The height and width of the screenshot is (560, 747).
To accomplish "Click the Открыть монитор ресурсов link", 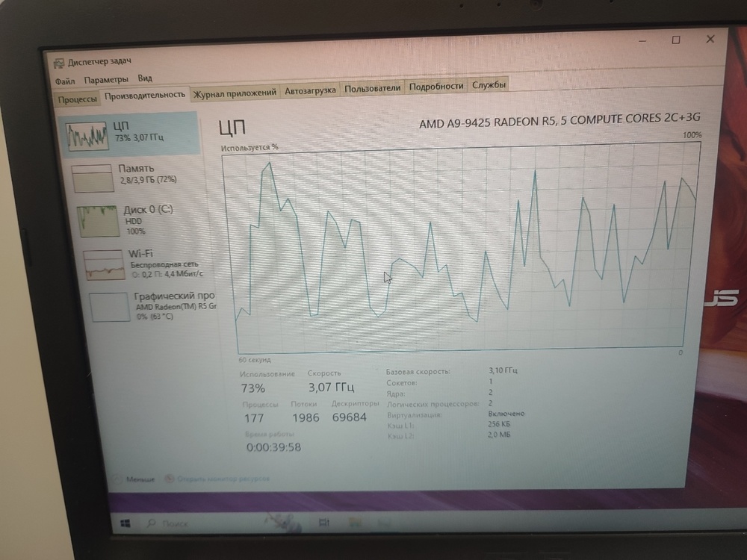I will (x=223, y=479).
